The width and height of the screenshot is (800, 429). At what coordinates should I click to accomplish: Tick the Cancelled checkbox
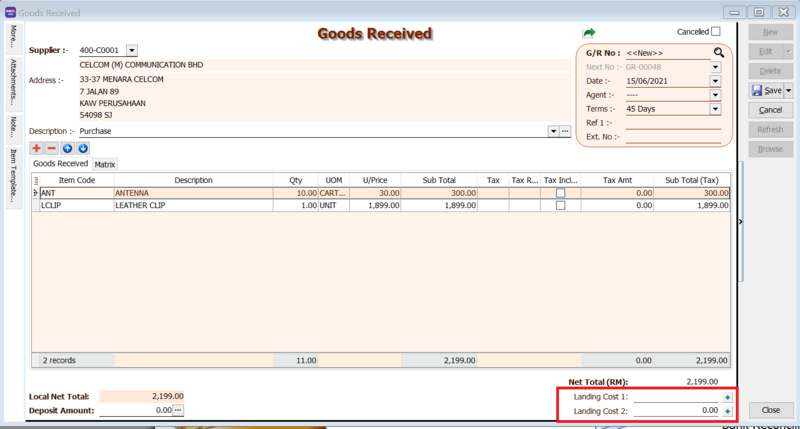coord(715,32)
